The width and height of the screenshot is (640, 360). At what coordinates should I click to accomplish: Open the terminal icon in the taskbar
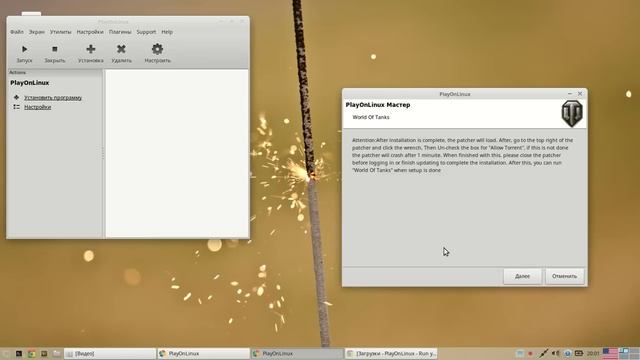pos(19,353)
